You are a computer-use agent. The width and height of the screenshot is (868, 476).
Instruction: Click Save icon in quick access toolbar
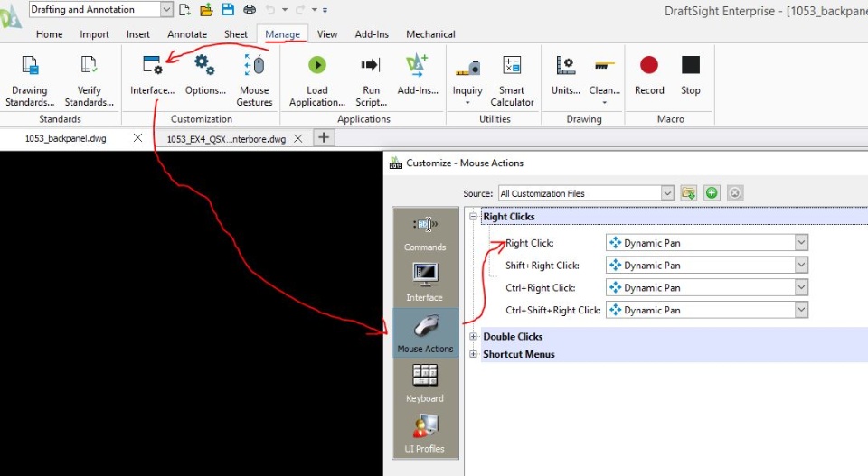click(228, 9)
